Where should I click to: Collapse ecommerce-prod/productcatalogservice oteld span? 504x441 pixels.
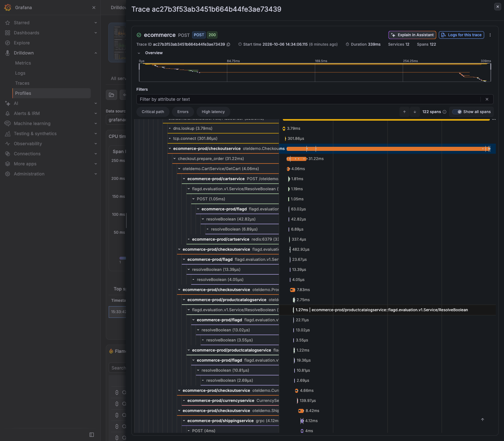click(x=184, y=300)
